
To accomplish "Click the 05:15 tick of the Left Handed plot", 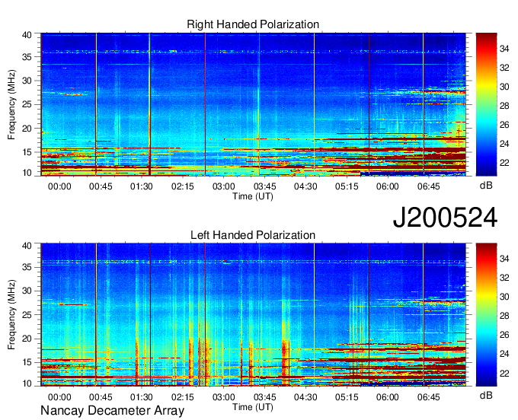I will click(347, 397).
